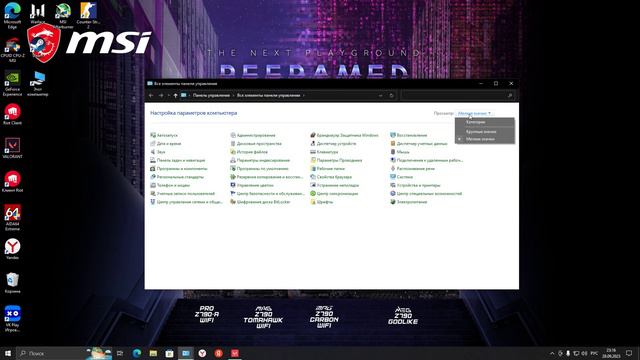Open Клавиатура settings
Image resolution: width=640 pixels, height=360 pixels.
point(324,152)
